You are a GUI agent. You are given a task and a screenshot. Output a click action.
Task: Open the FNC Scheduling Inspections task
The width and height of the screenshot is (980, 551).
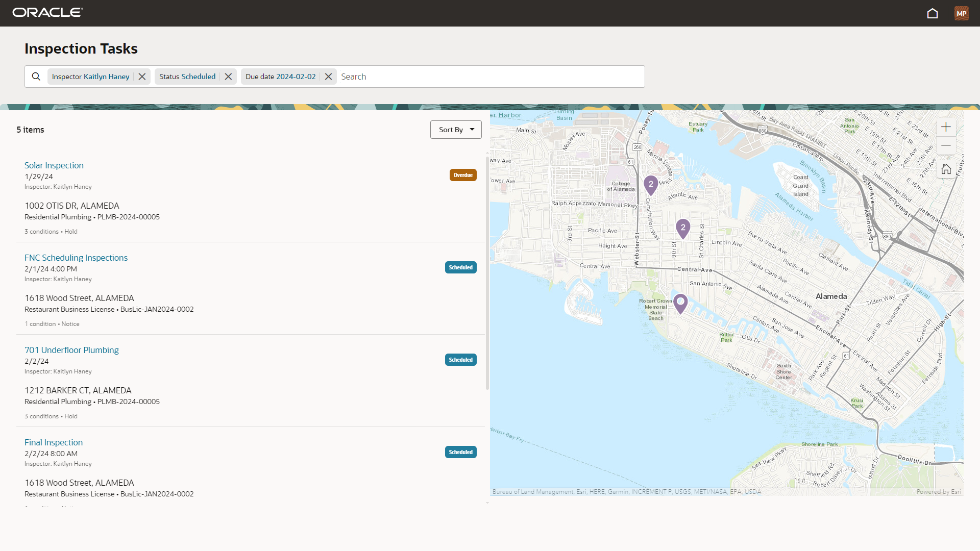[76, 258]
